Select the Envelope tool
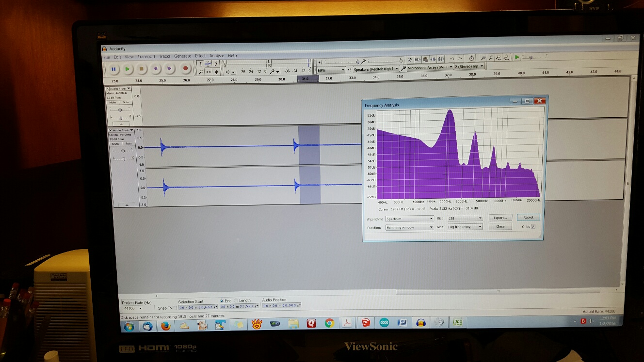 click(x=209, y=64)
